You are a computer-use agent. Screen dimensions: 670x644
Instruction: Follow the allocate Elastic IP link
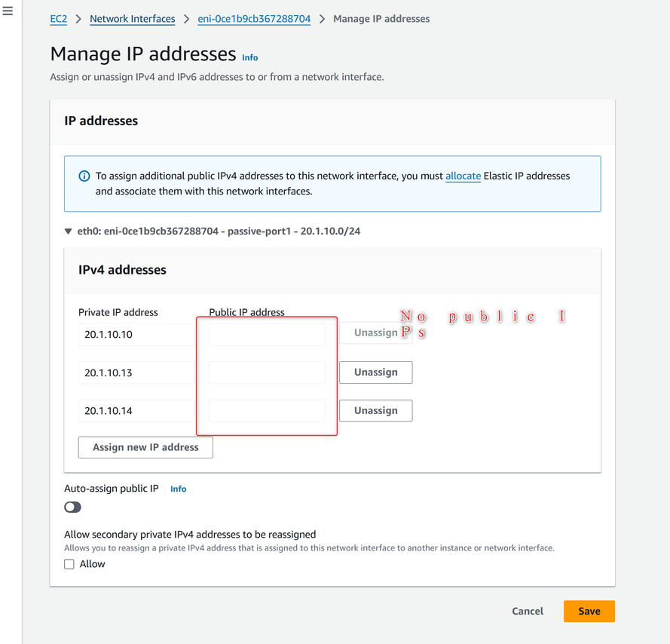click(463, 176)
